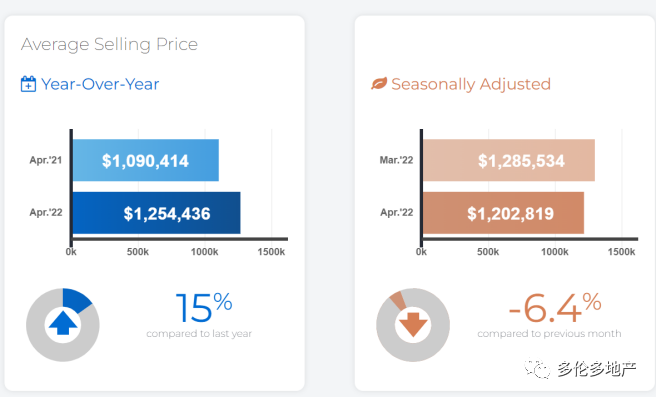This screenshot has height=397, width=657.
Task: Click the blue up arrow icon
Action: [x=63, y=323]
